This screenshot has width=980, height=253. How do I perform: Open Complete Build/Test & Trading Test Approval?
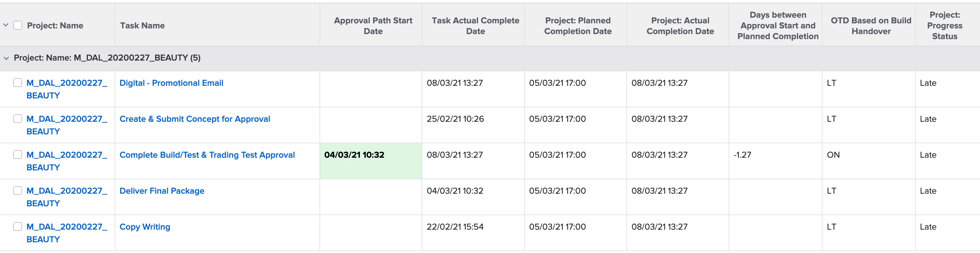[x=207, y=155]
